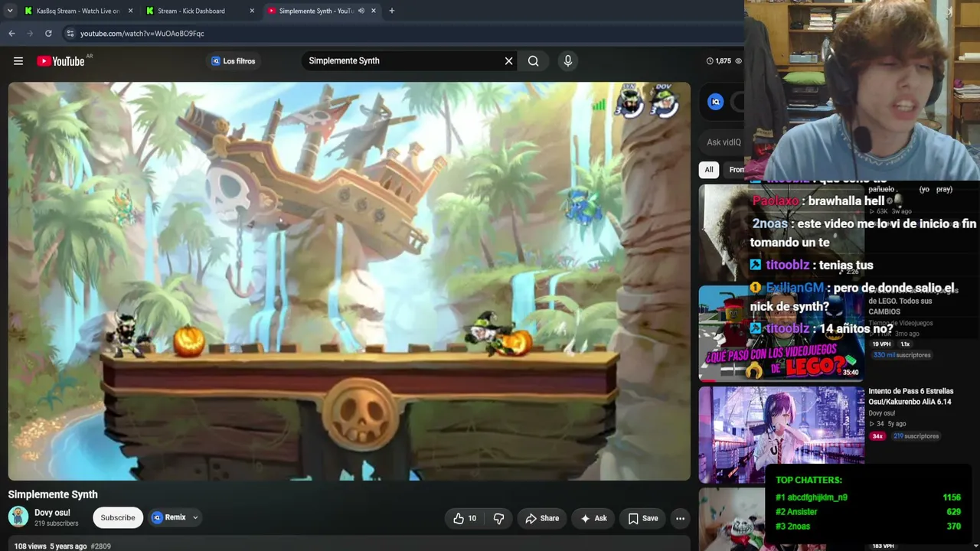The image size is (980, 551).
Task: Clear the search box with the X
Action: 508,61
